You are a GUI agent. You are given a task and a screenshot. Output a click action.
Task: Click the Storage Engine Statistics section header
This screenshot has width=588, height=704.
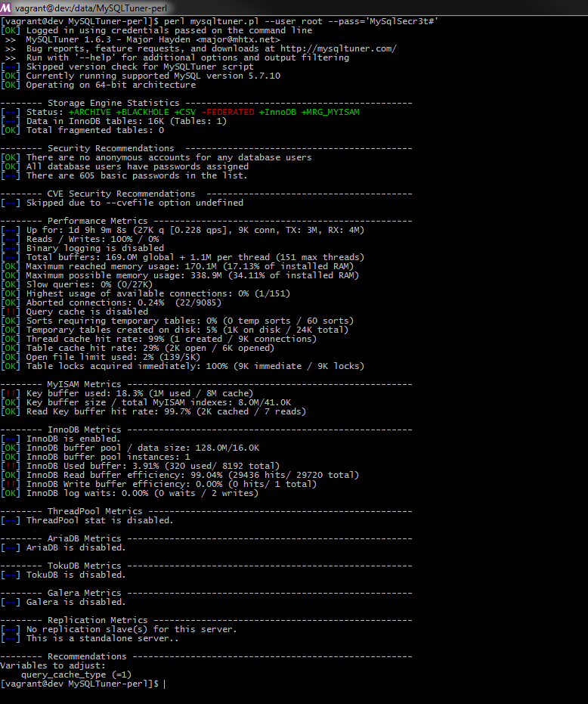coord(113,103)
